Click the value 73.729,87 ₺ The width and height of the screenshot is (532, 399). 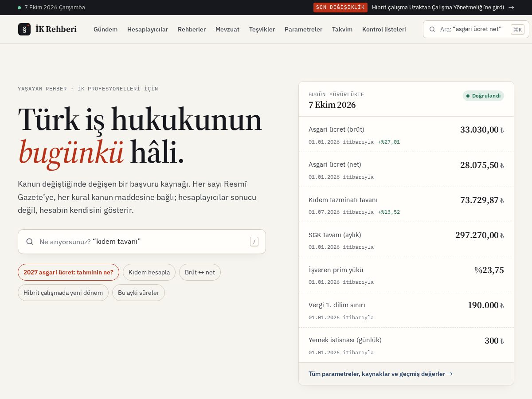(x=482, y=200)
